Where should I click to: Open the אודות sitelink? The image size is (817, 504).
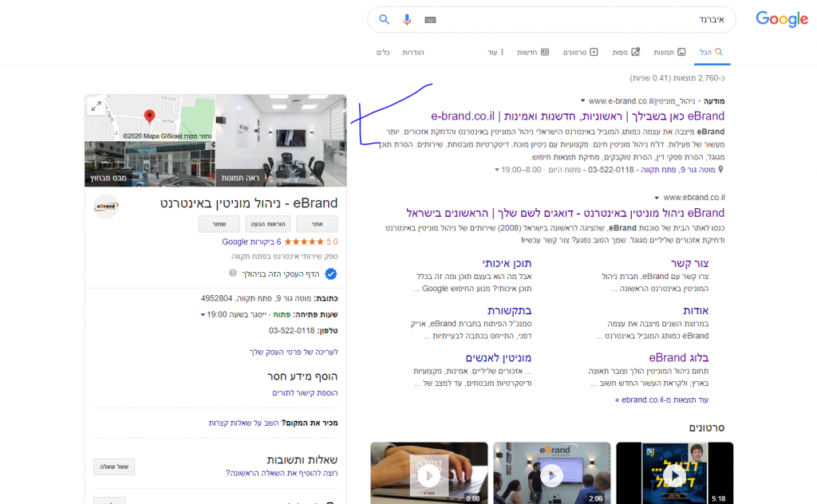coord(696,311)
